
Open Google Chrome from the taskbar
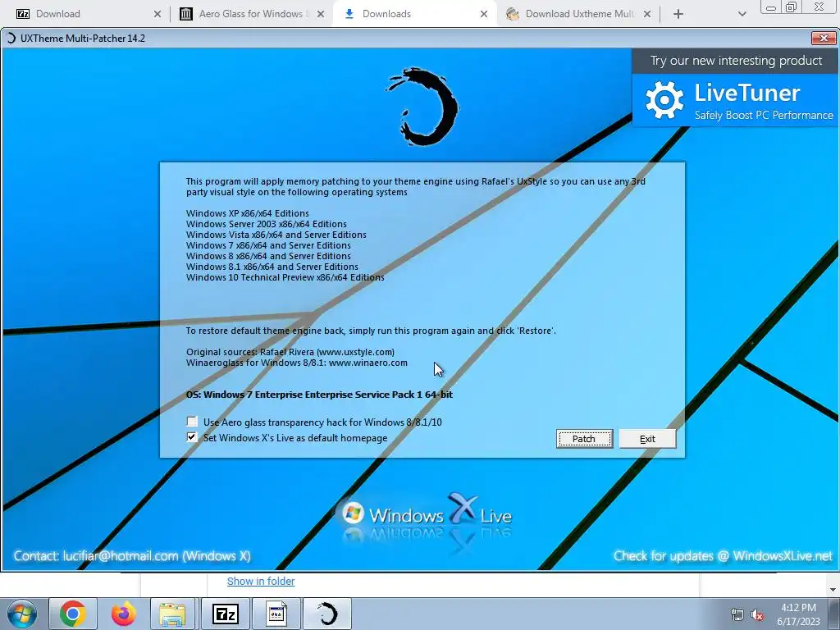[x=73, y=614]
